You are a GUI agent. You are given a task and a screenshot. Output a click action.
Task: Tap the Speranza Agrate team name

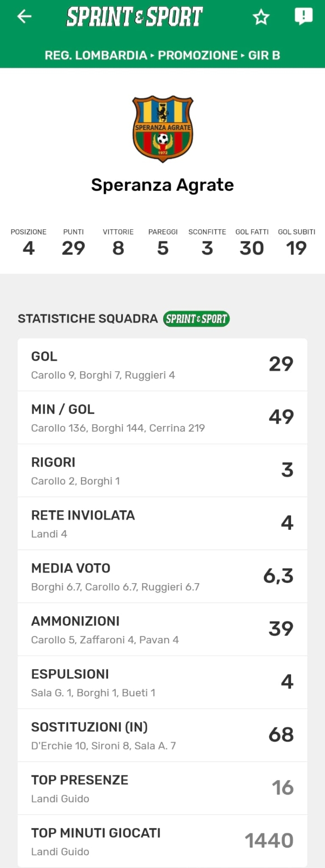162,185
